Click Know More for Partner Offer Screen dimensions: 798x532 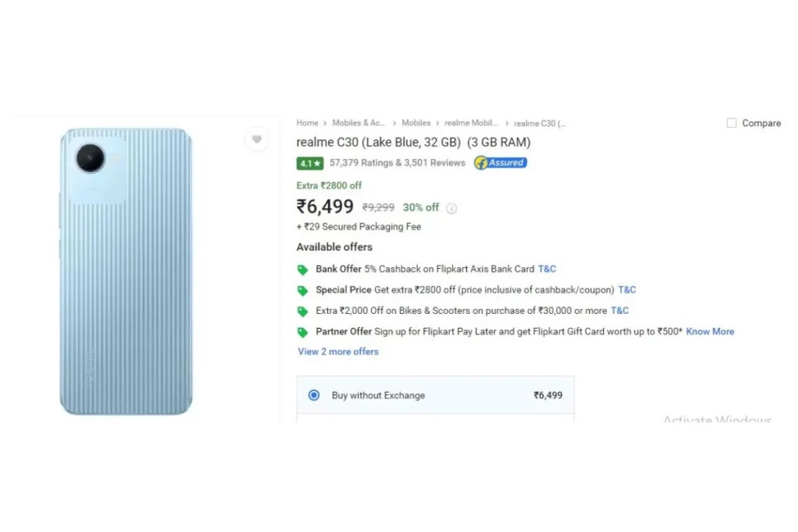(x=710, y=332)
